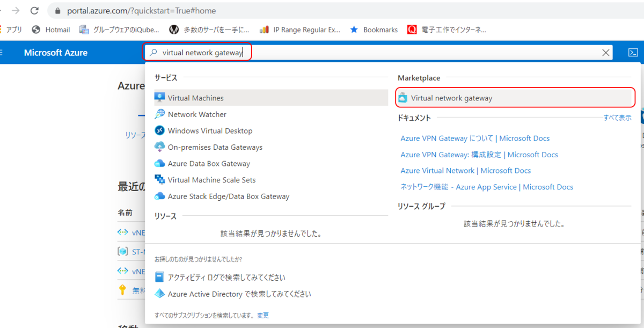This screenshot has height=328, width=644.
Task: Open the ネットワーク機能 - Azure App Service link
Action: pyautogui.click(x=487, y=187)
